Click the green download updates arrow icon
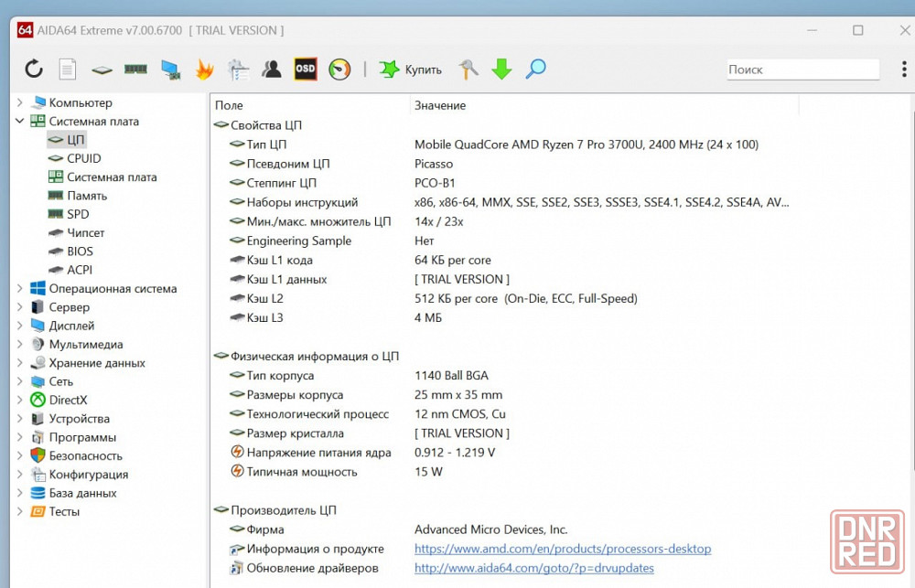 tap(501, 69)
